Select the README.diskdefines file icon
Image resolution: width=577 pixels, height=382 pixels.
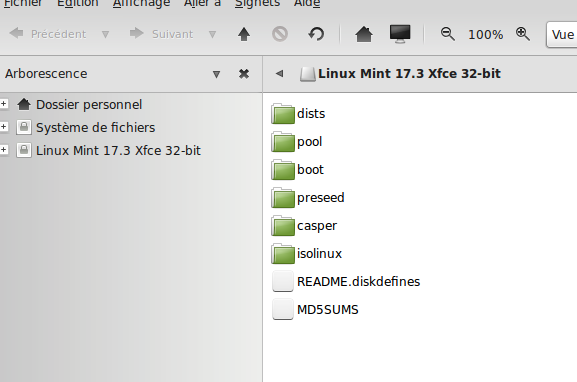283,281
